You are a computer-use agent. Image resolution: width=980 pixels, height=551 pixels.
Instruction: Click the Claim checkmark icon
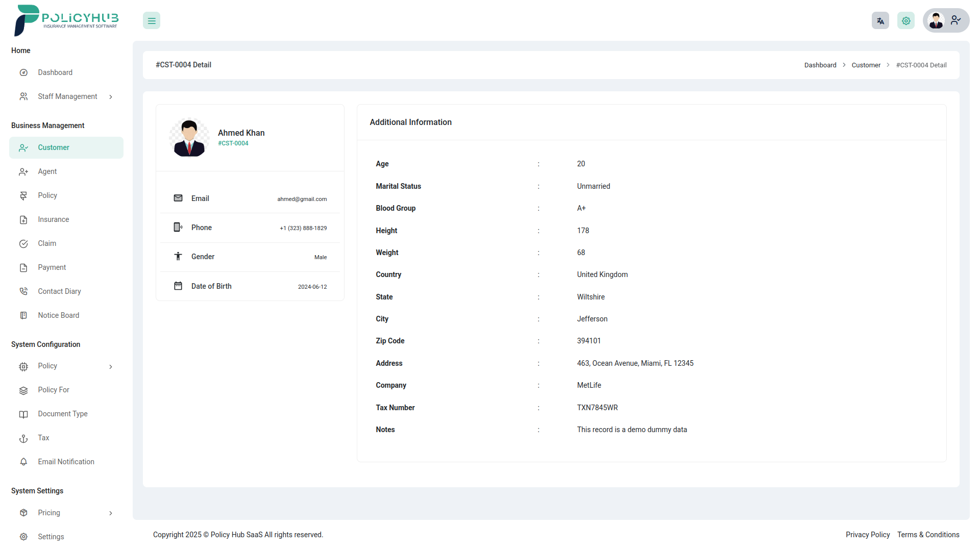[x=23, y=243]
